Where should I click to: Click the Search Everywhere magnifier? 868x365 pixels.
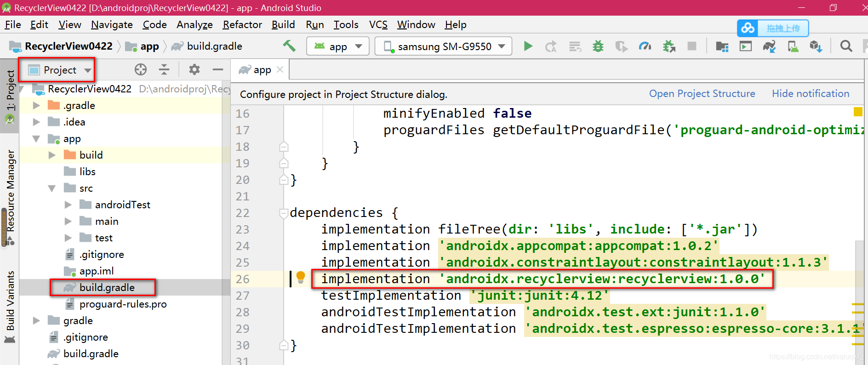pos(846,46)
